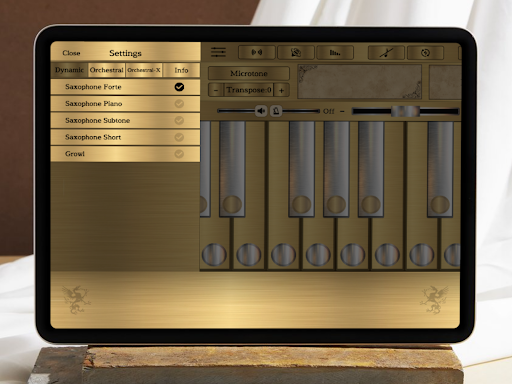The height and width of the screenshot is (384, 512).
Task: Open the descending bars toolbar button
Action: pyautogui.click(x=335, y=53)
